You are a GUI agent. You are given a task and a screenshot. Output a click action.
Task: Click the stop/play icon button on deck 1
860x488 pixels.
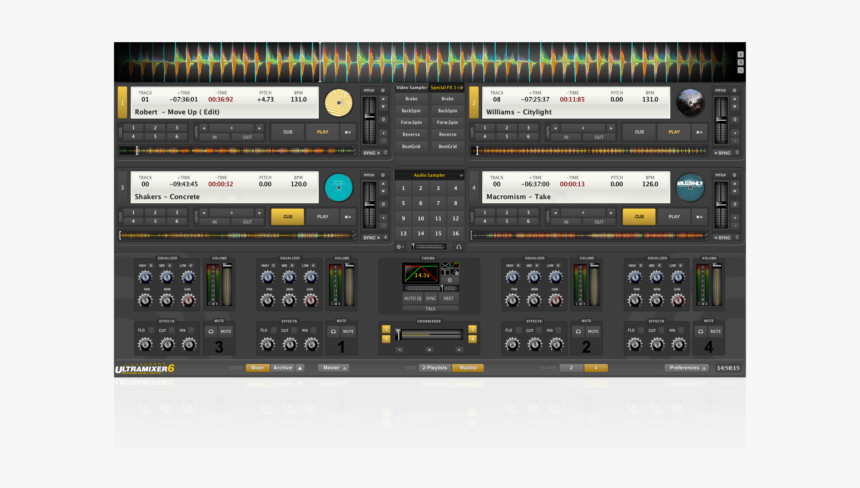point(348,132)
